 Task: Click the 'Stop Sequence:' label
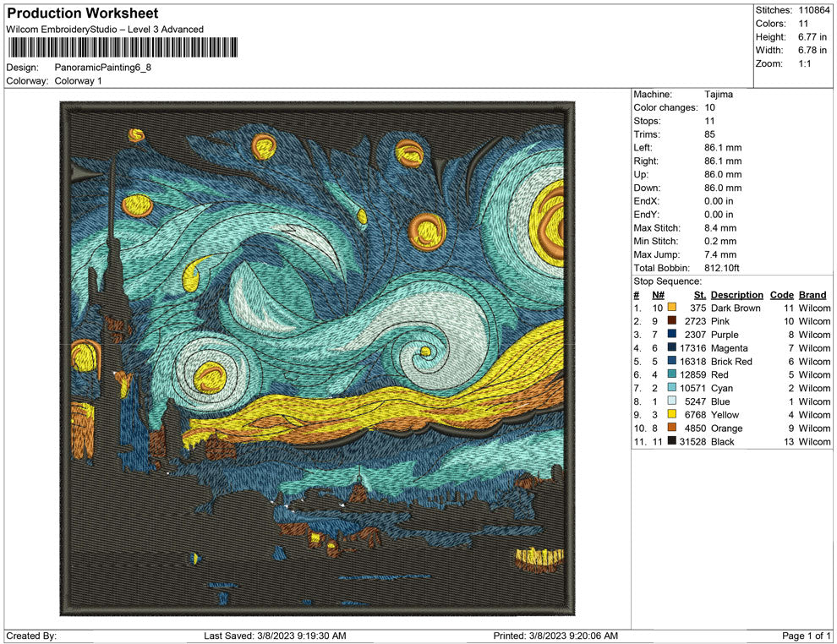click(667, 281)
